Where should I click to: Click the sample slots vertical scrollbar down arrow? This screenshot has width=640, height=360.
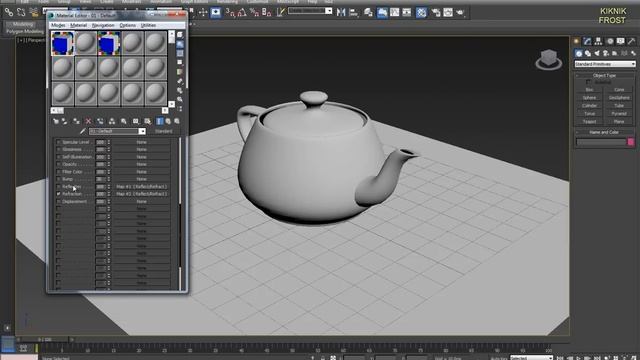pyautogui.click(x=171, y=104)
